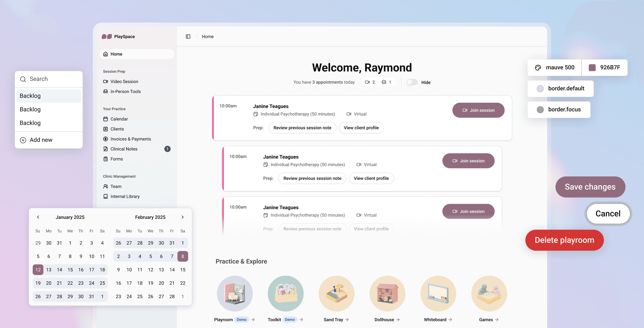Screen dimensions: 644x328
Task: Advance calendar to next month
Action: [182, 217]
